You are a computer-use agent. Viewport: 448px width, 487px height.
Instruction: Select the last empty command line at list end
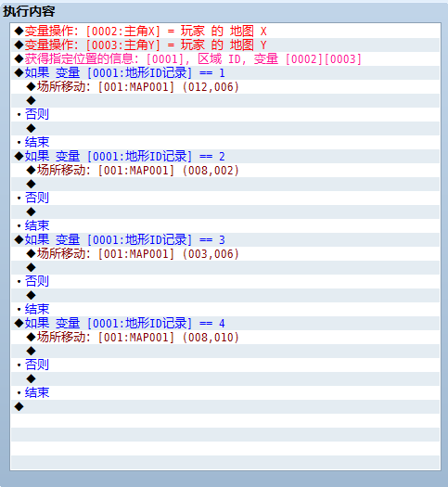coord(225,406)
